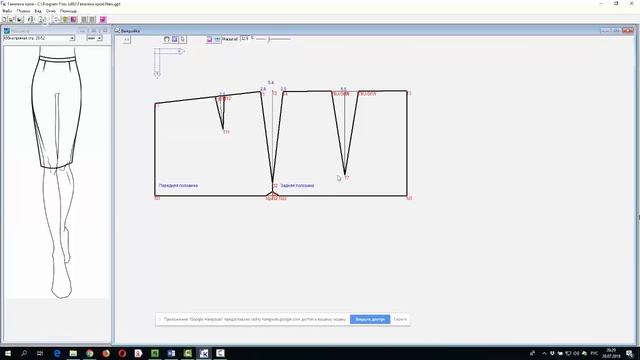Click the scale zoom slider handle

(x=269, y=39)
